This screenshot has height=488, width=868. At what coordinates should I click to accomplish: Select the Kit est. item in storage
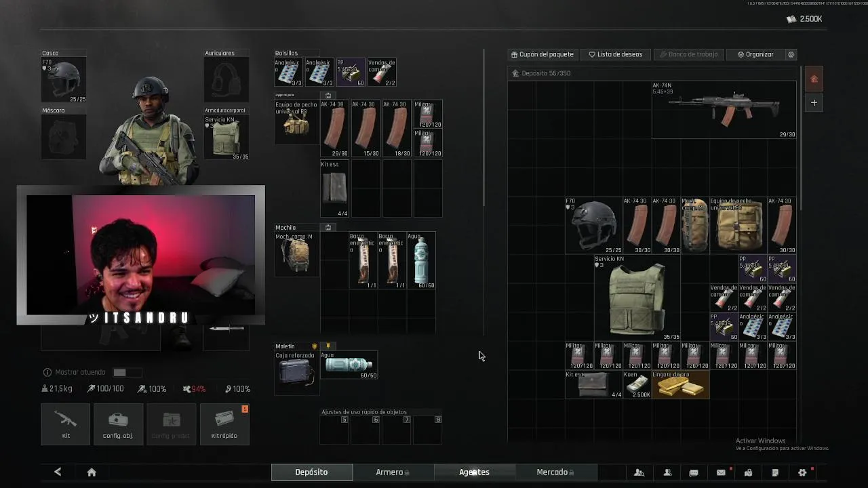594,384
